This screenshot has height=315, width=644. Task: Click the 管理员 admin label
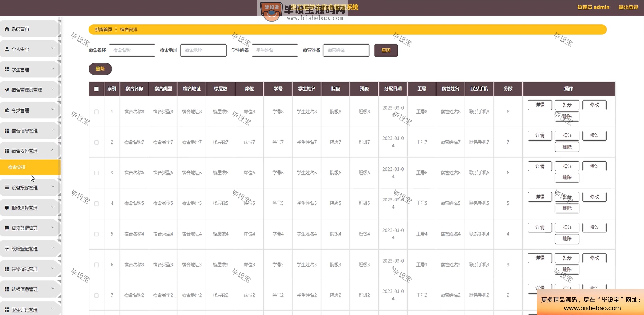[x=593, y=7]
